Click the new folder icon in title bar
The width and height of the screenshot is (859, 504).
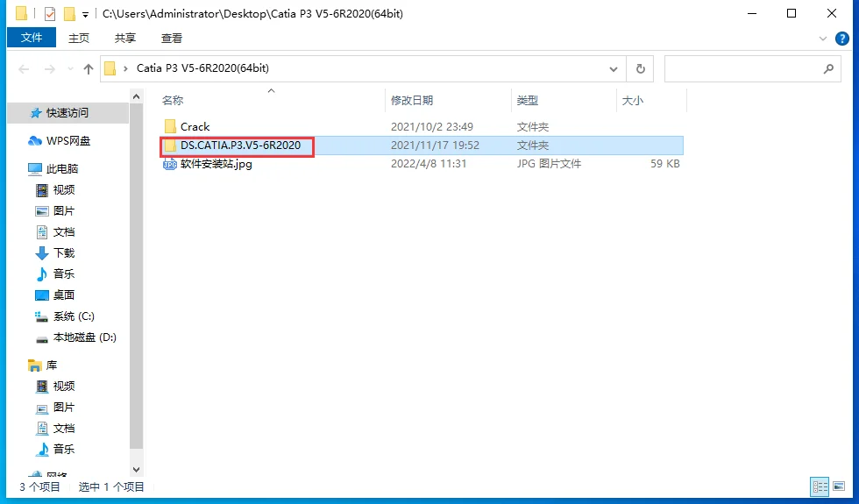click(69, 14)
